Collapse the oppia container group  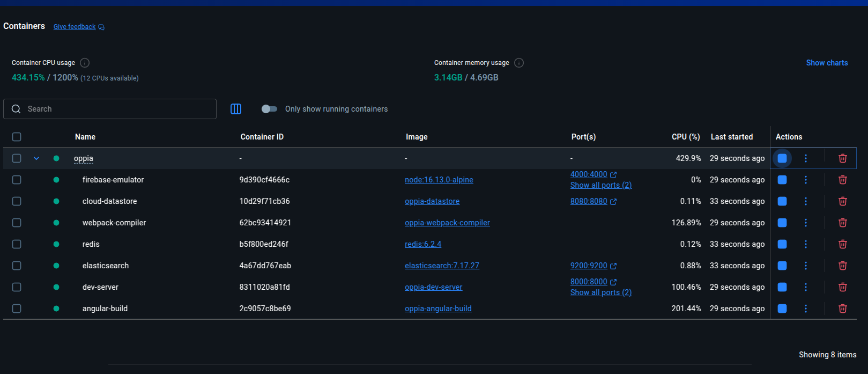click(x=36, y=158)
